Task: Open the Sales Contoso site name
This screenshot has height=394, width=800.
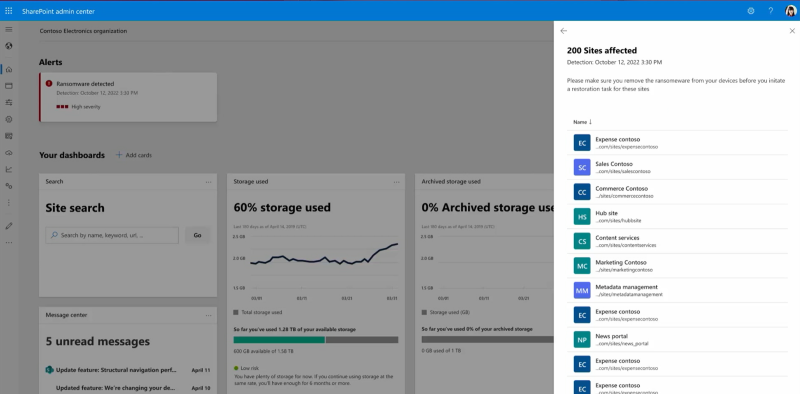Action: (x=614, y=164)
